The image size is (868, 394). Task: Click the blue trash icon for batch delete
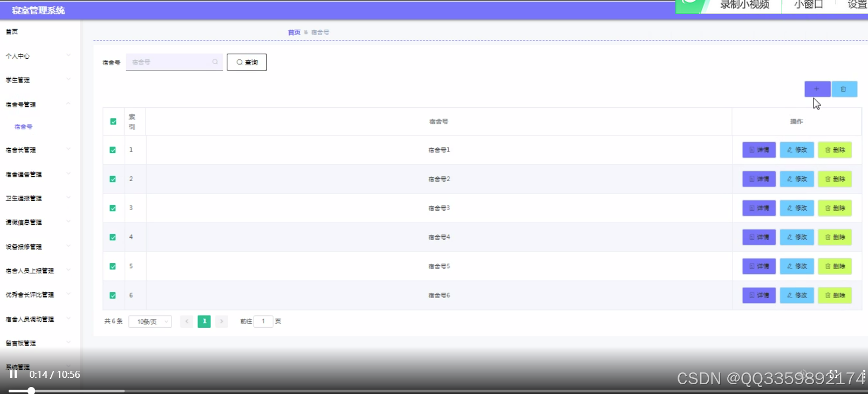tap(844, 89)
